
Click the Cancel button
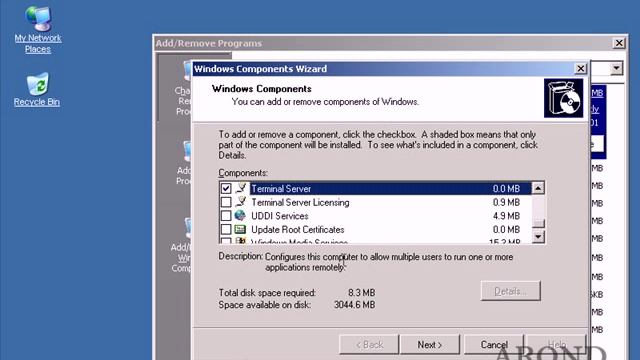coord(494,344)
